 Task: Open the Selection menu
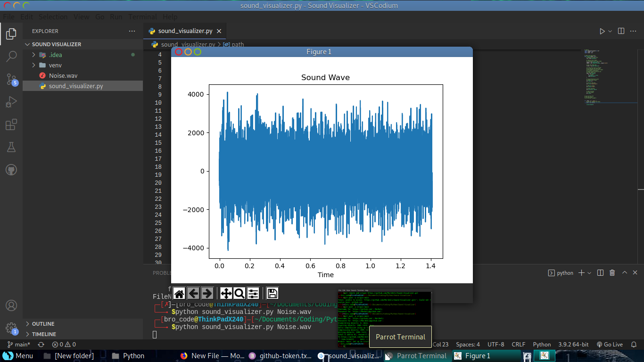coord(53,17)
